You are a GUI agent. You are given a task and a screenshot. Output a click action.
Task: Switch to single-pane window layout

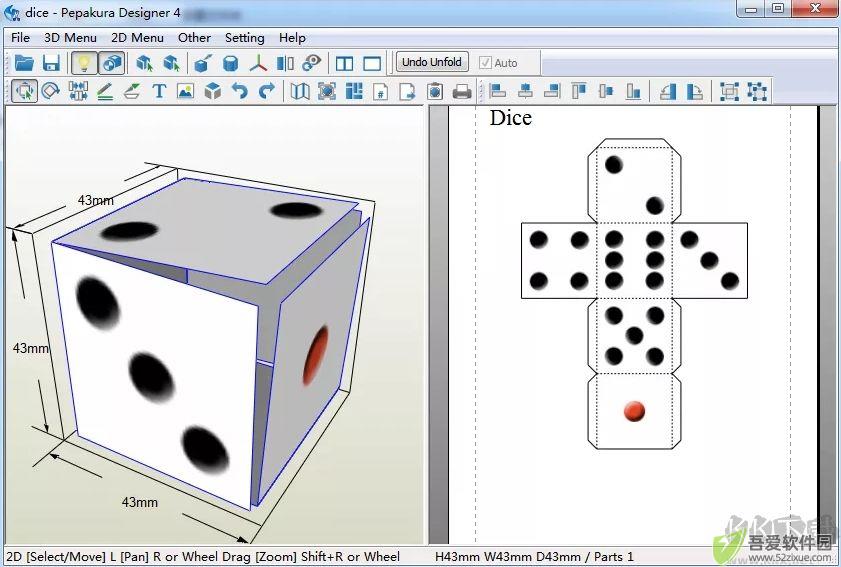(x=372, y=63)
